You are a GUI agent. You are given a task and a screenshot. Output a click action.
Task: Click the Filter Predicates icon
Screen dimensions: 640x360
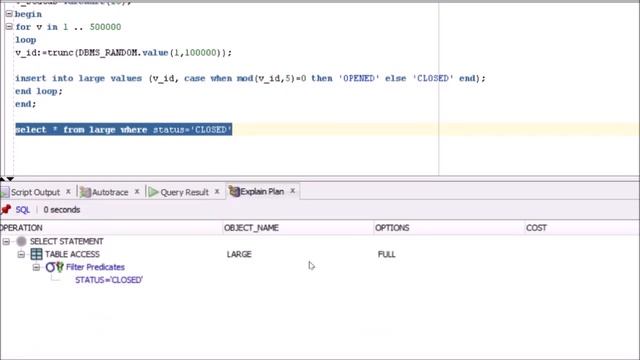pyautogui.click(x=55, y=267)
